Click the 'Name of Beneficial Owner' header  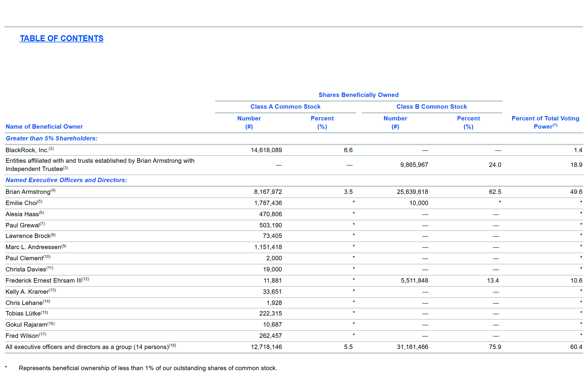(x=44, y=127)
